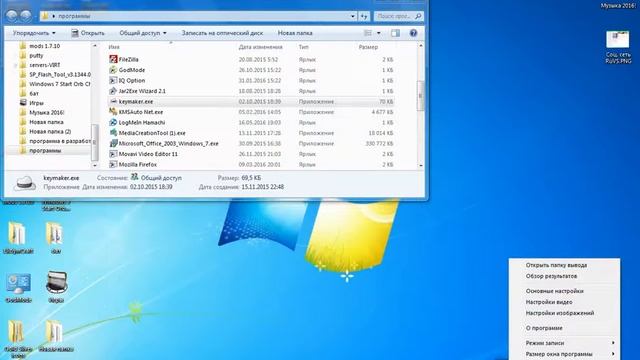The image size is (640, 360).
Task: Select the GodMode file icon
Action: [113, 70]
